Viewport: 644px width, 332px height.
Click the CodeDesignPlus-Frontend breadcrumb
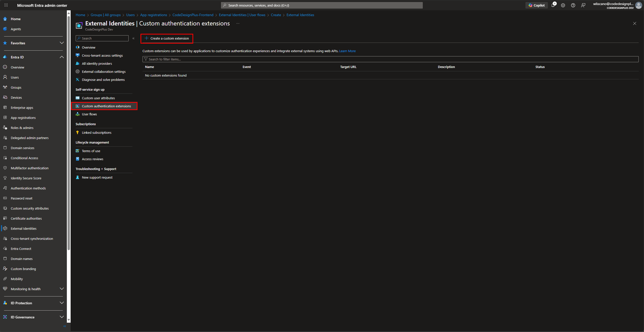point(193,15)
